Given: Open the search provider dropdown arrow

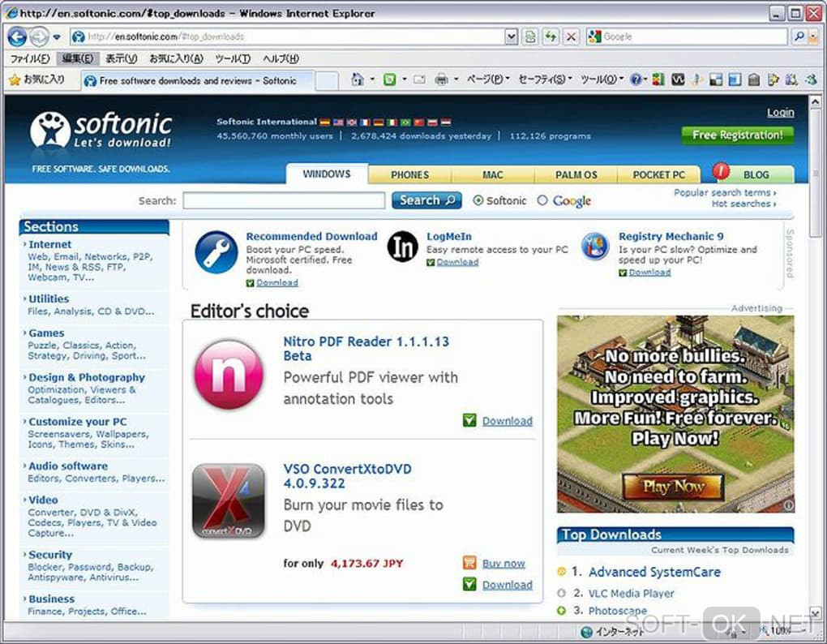Looking at the screenshot, I should pos(814,36).
